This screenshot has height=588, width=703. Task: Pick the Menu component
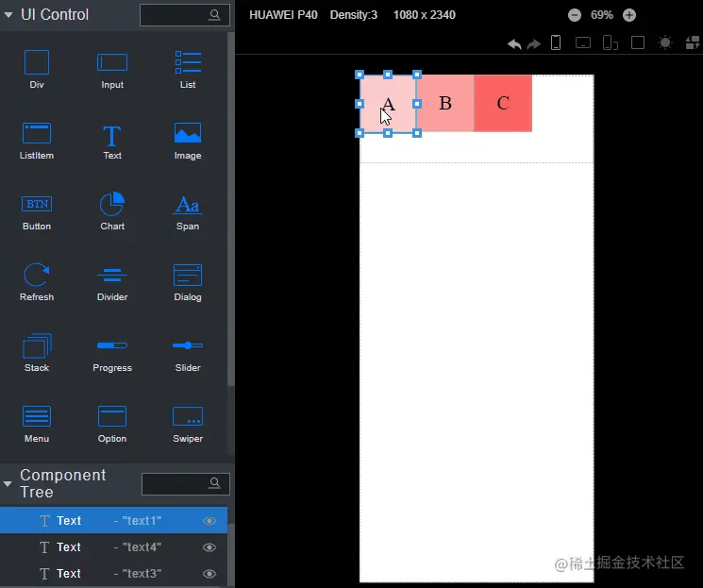36,425
